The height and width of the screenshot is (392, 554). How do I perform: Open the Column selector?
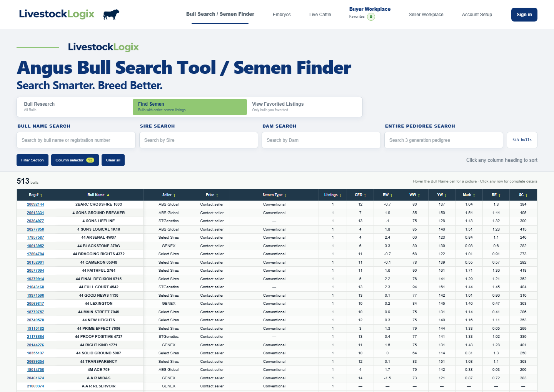click(x=75, y=160)
